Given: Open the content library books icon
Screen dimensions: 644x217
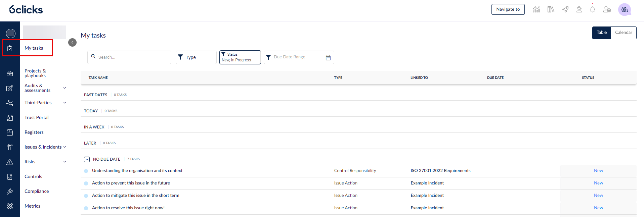Looking at the screenshot, I should coord(551,9).
